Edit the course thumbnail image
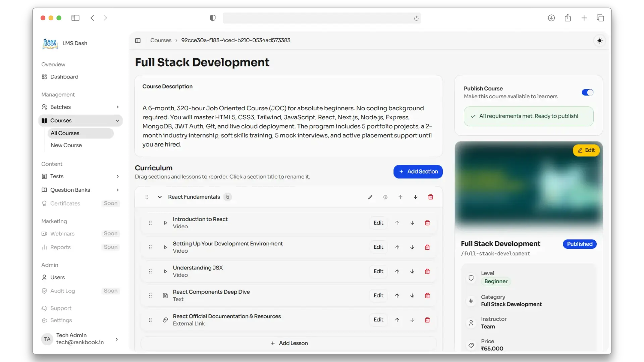 click(586, 150)
